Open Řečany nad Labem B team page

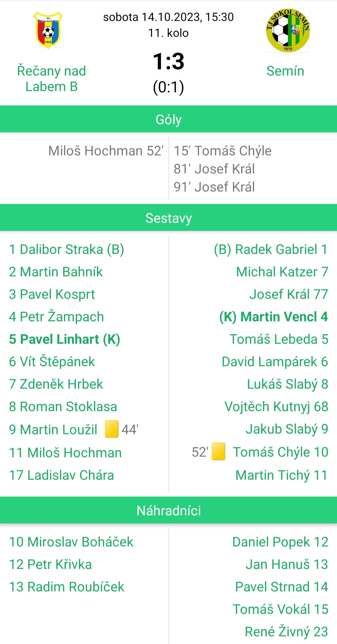tap(51, 79)
